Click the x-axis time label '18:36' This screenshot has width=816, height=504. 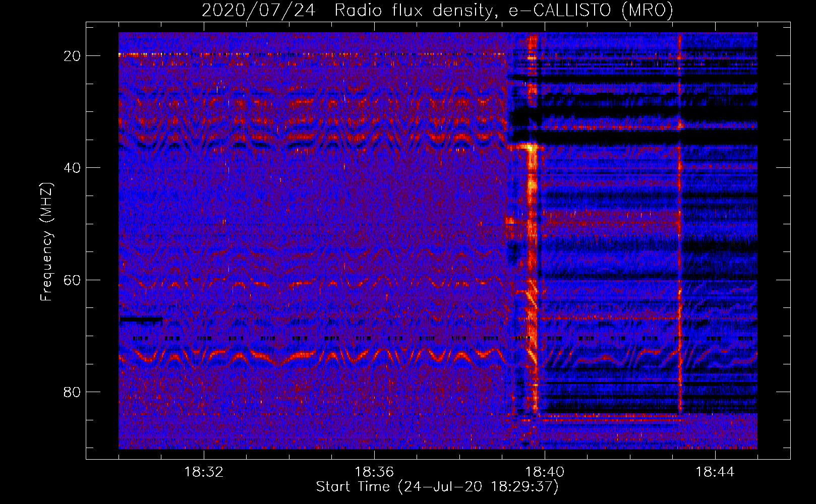[374, 472]
